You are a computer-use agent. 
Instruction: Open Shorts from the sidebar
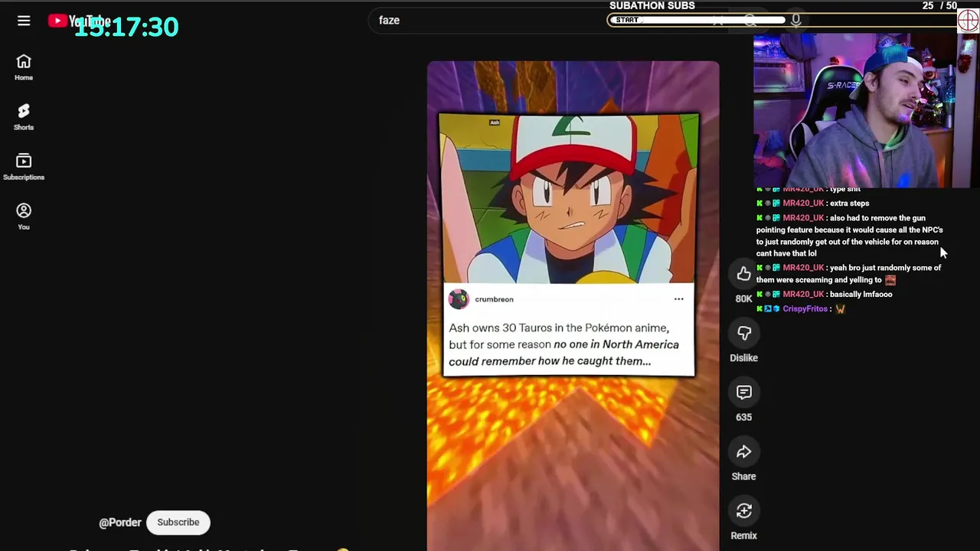tap(24, 117)
